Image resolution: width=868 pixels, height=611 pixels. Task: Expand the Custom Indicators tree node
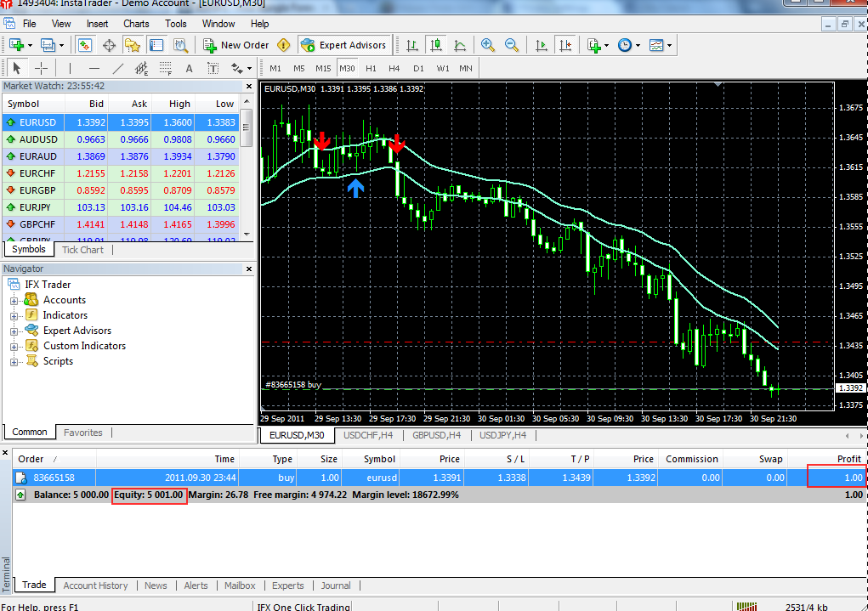pyautogui.click(x=14, y=347)
